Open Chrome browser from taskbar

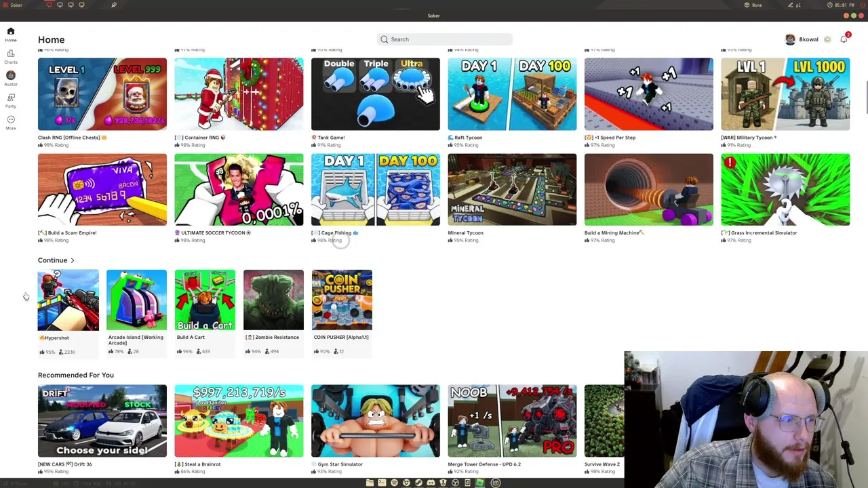pyautogui.click(x=406, y=483)
